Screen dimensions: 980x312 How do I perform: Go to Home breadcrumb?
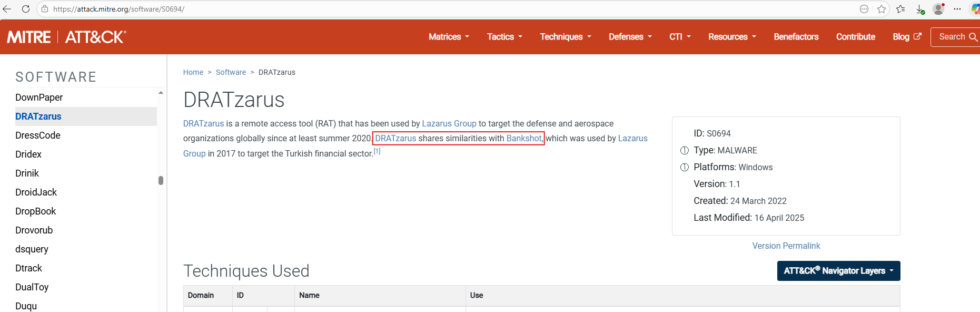(193, 72)
